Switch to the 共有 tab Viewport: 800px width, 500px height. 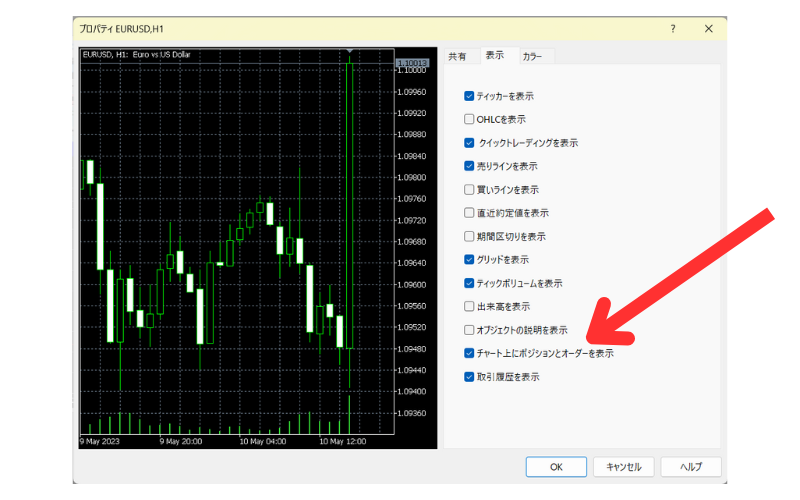pos(457,56)
